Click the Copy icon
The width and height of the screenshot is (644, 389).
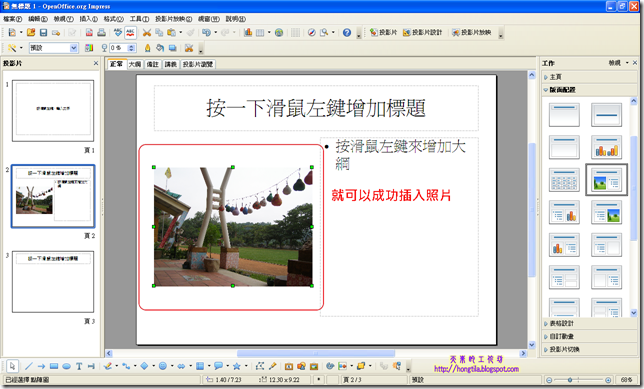tap(159, 32)
